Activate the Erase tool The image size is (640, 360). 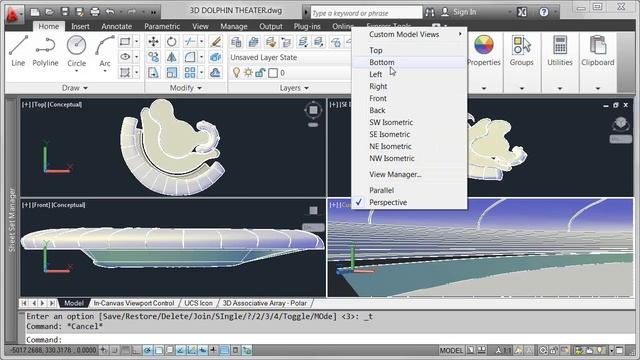216,42
